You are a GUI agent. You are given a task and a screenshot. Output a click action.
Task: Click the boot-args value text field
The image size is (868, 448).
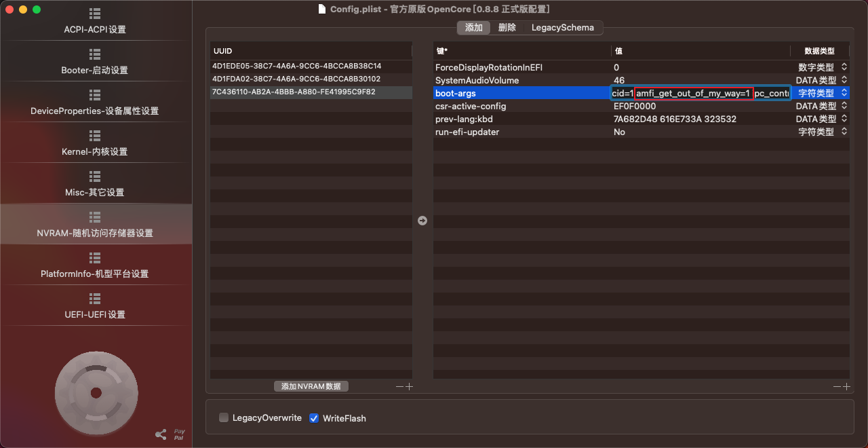(x=698, y=93)
